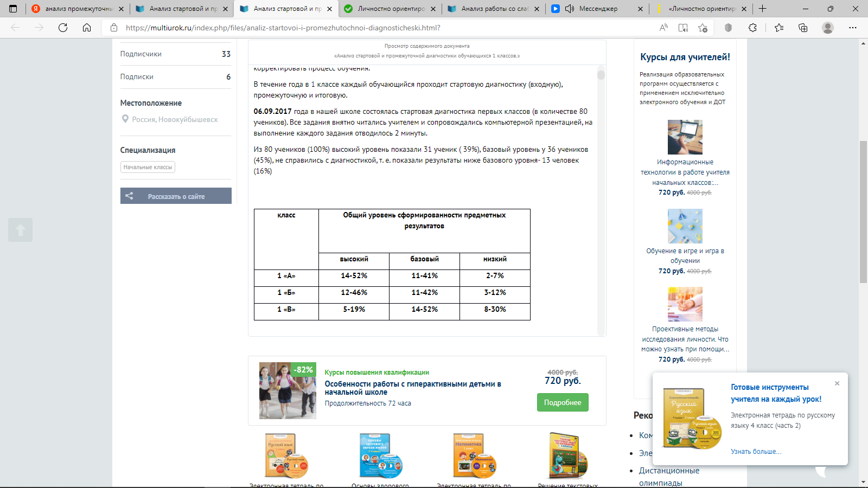This screenshot has height=488, width=868.
Task: Switch to first «Анализ стартовой и пр» tab
Action: click(x=181, y=9)
